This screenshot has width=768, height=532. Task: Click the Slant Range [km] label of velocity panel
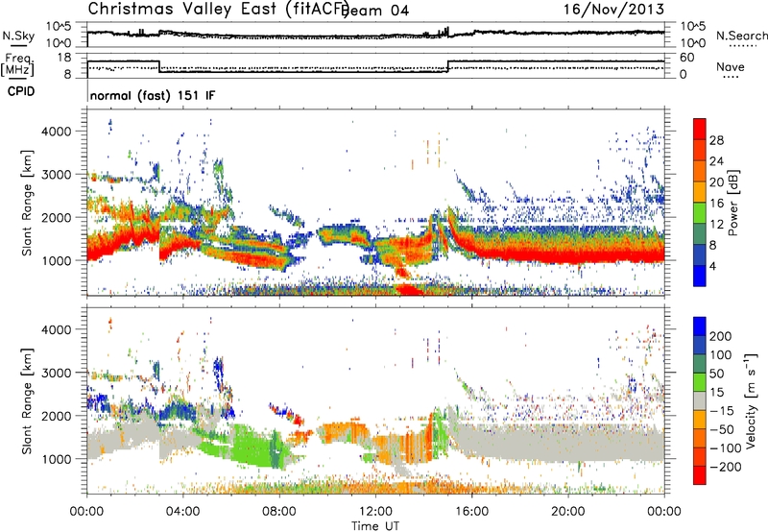[27, 400]
